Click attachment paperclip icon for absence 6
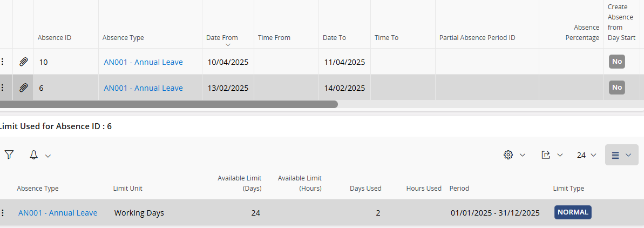The width and height of the screenshot is (644, 228). (x=23, y=88)
